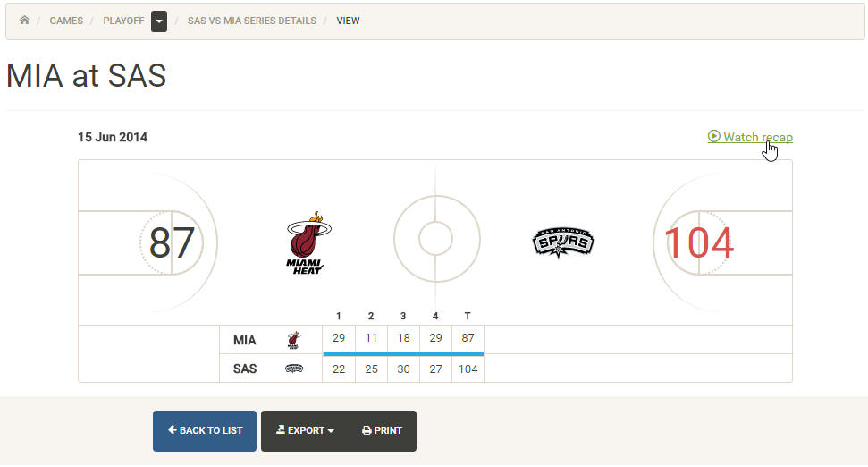Click the Spurs score of 104
The image size is (868, 467).
point(699,243)
